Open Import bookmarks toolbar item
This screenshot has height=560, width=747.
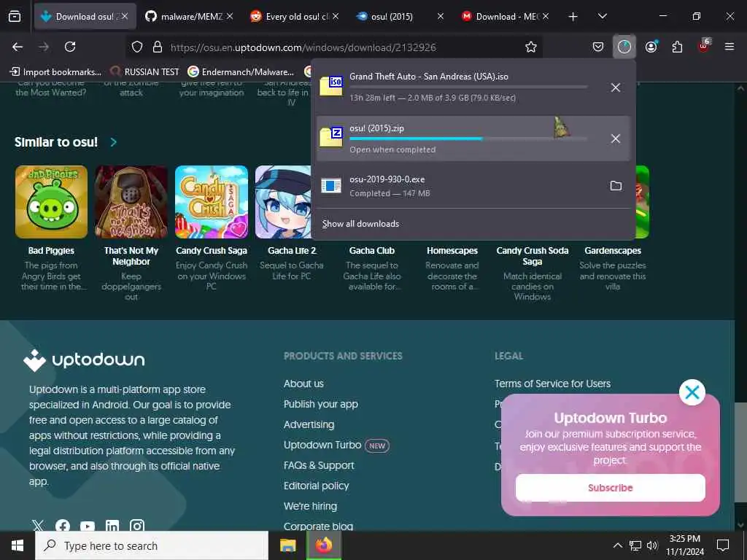[x=55, y=72]
